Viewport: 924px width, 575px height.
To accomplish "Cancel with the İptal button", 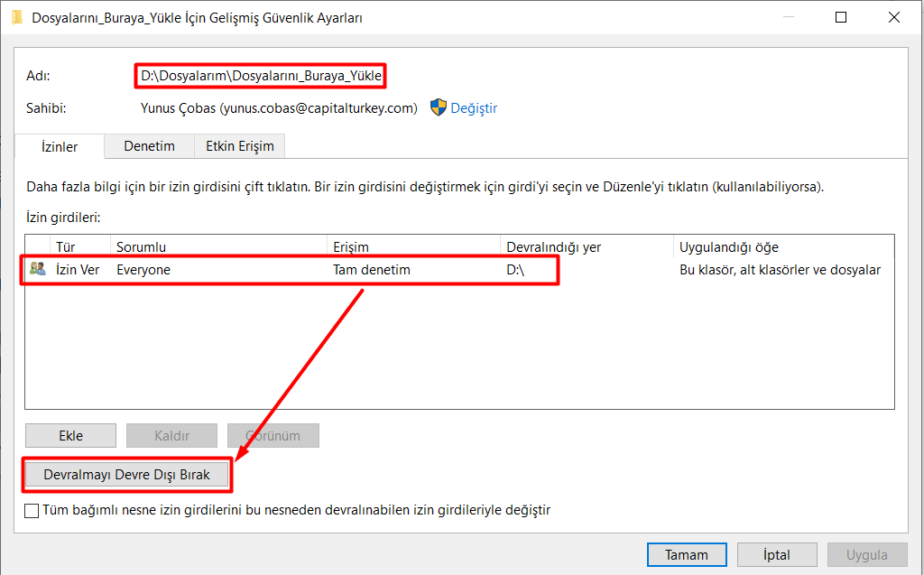I will (x=777, y=555).
